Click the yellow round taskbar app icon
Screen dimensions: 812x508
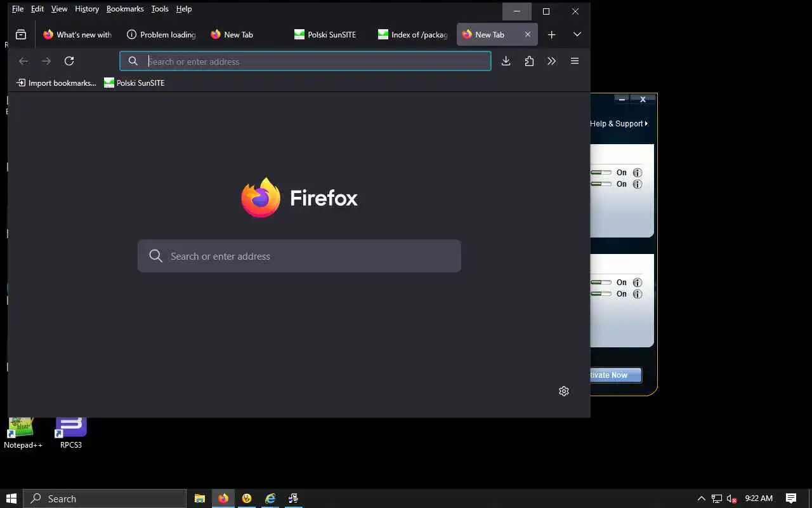pyautogui.click(x=247, y=498)
